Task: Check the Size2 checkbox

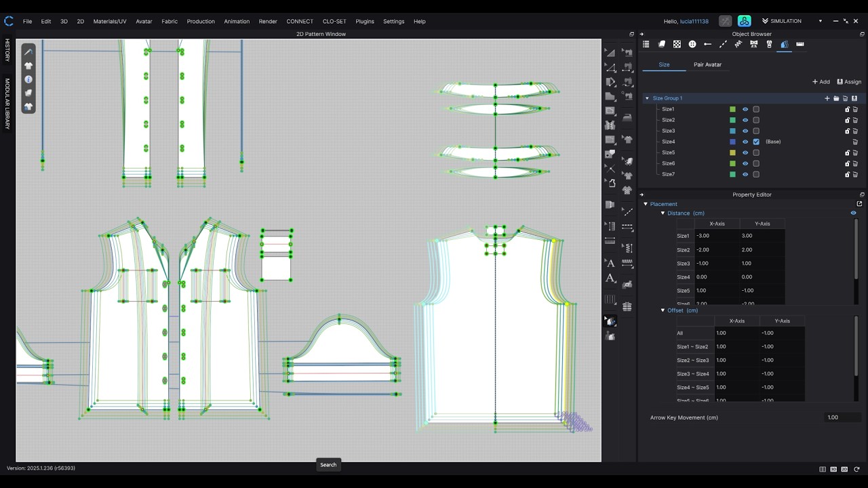Action: 756,120
